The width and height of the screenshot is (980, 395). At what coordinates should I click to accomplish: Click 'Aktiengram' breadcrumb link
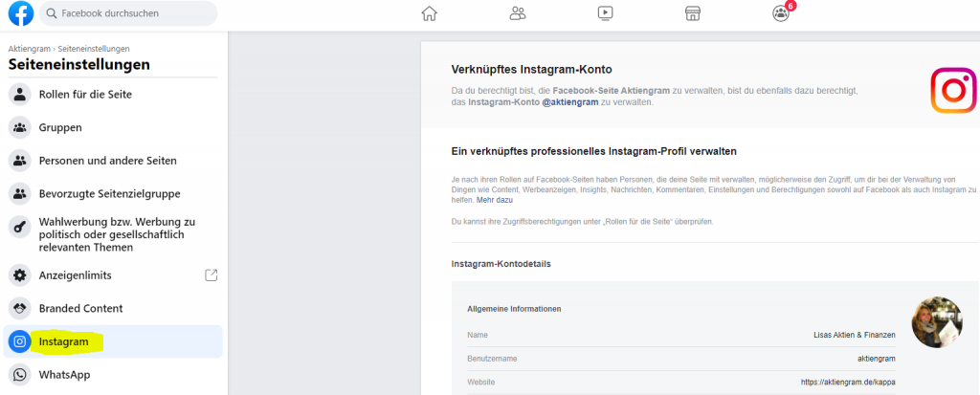coord(30,49)
